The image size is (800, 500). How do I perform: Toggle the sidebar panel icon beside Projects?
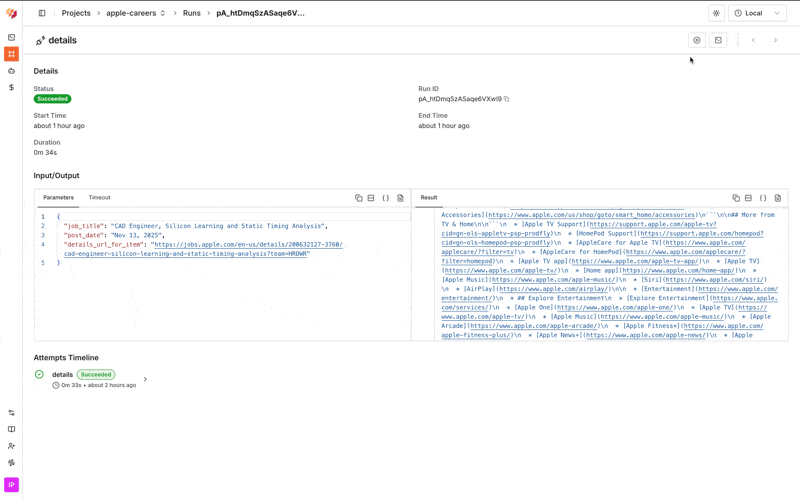[42, 13]
